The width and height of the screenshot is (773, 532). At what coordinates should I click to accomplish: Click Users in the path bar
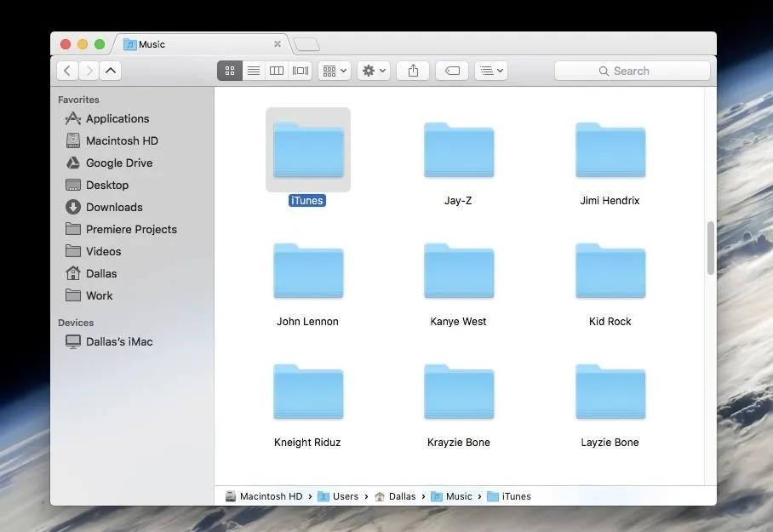338,496
